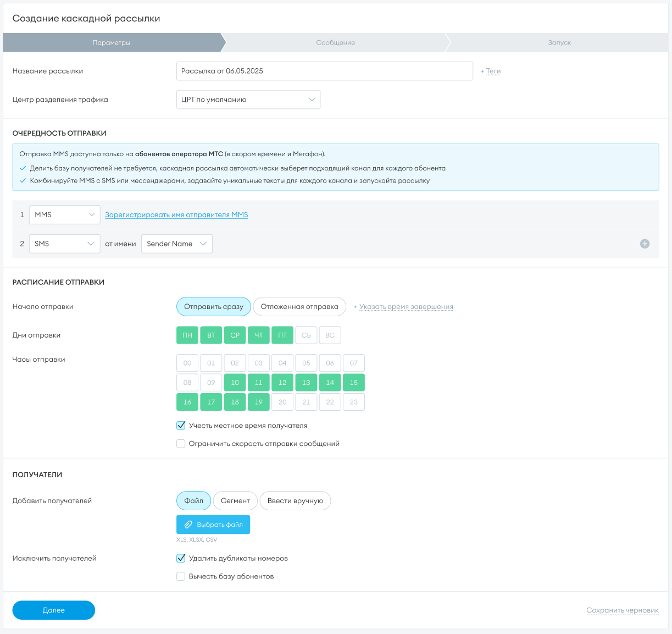Click the paperclip Выбрать файл button
The width and height of the screenshot is (672, 634).
213,525
